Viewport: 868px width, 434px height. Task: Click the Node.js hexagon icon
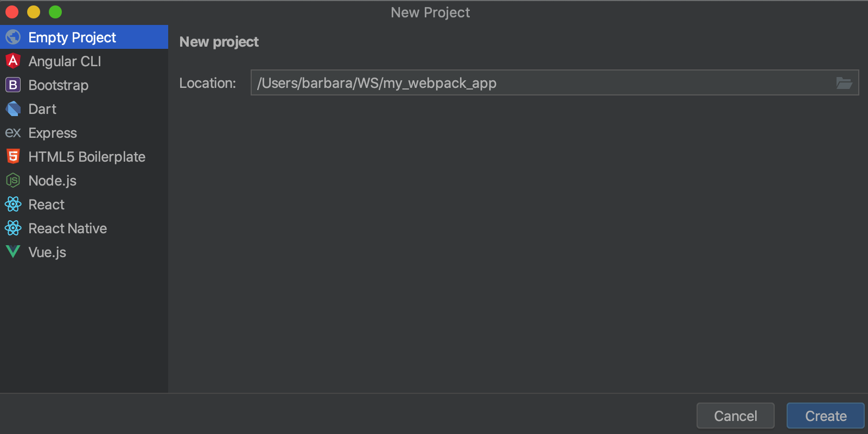[x=13, y=180]
